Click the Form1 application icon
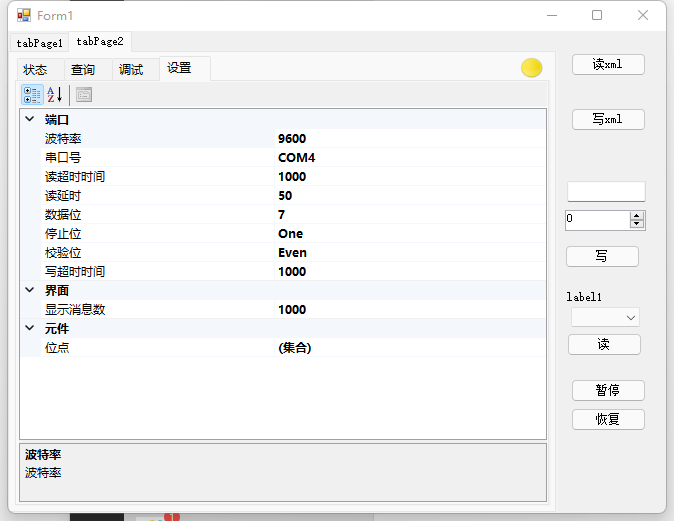674x521 pixels. click(x=24, y=15)
